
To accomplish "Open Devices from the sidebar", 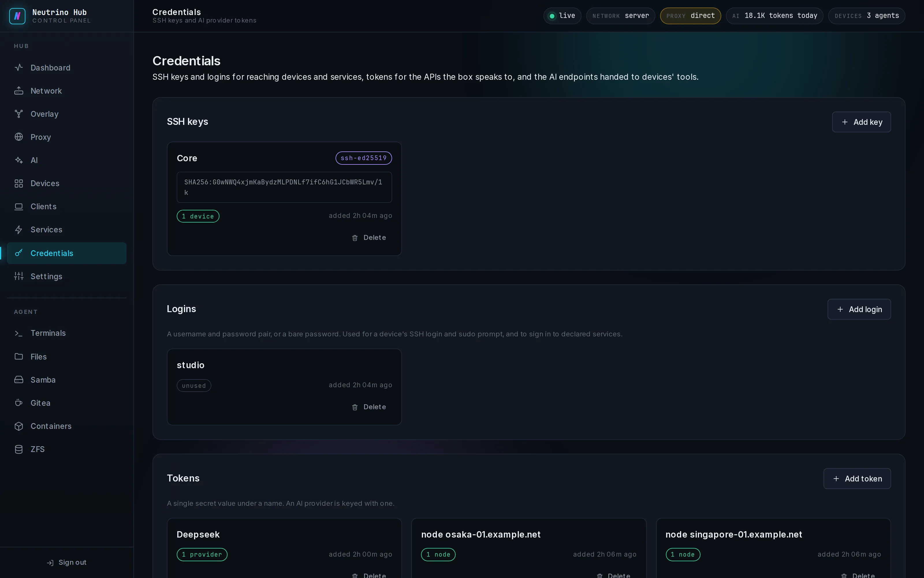I will (x=66, y=184).
